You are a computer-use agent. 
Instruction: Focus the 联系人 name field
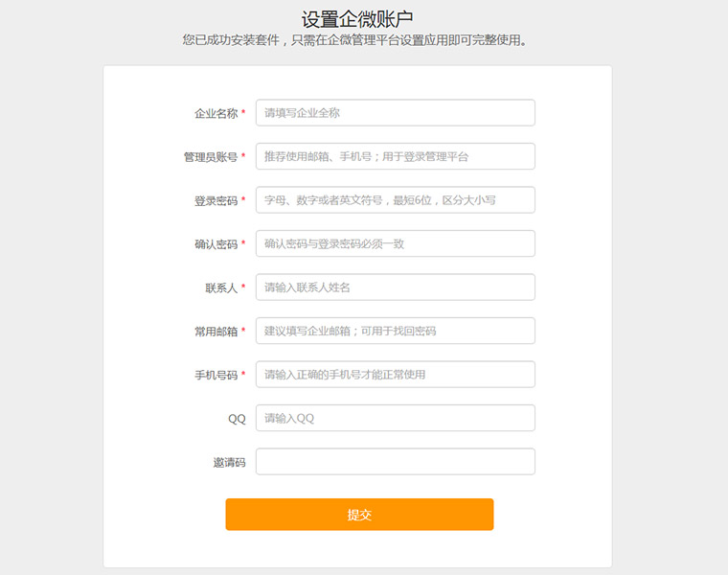395,287
